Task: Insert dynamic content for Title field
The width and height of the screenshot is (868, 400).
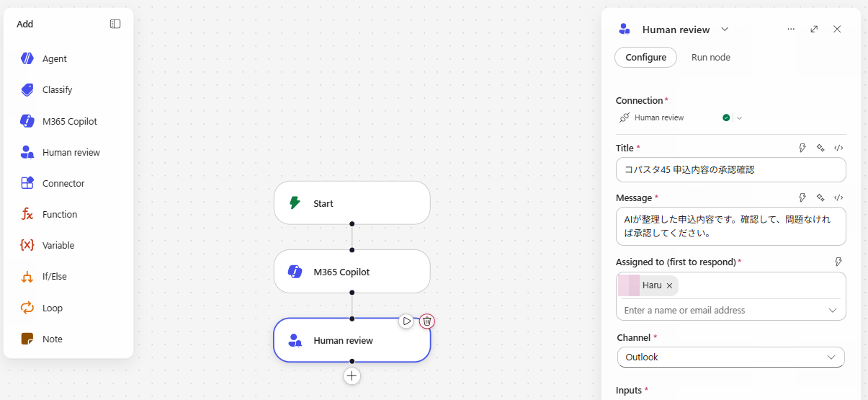Action: pos(802,148)
